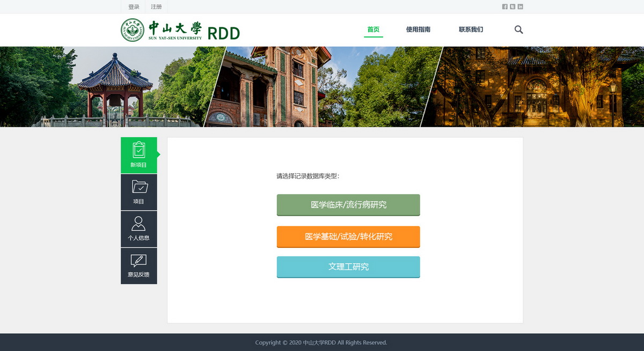Open the LinkedIn social icon
The width and height of the screenshot is (644, 351).
(521, 6)
